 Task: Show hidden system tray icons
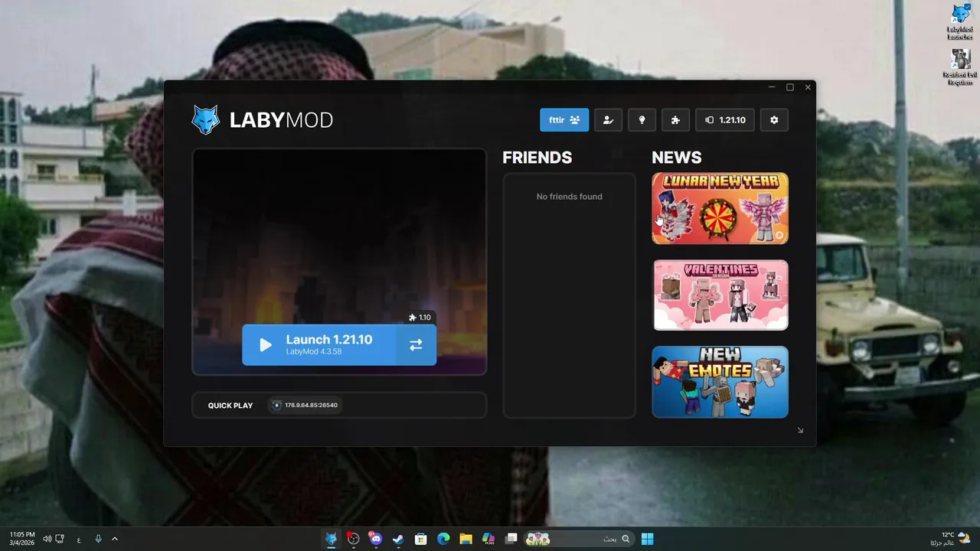click(x=115, y=539)
